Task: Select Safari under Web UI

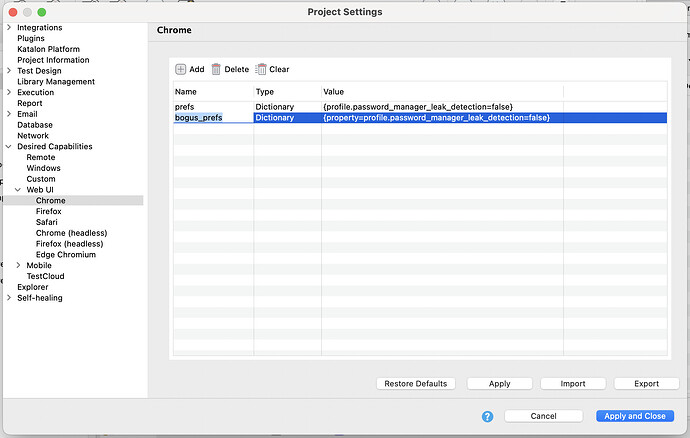Action: pyautogui.click(x=47, y=222)
